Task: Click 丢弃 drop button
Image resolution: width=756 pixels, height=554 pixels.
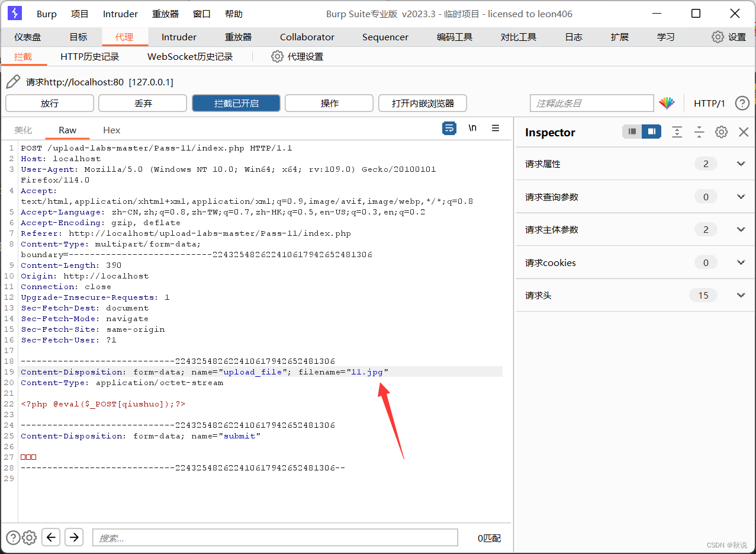Action: pos(143,103)
